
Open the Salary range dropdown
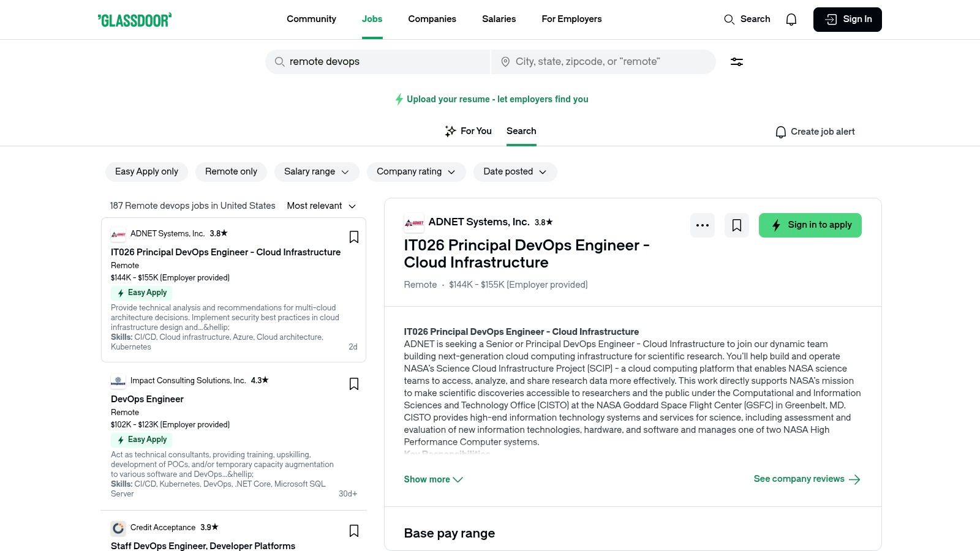(x=317, y=171)
